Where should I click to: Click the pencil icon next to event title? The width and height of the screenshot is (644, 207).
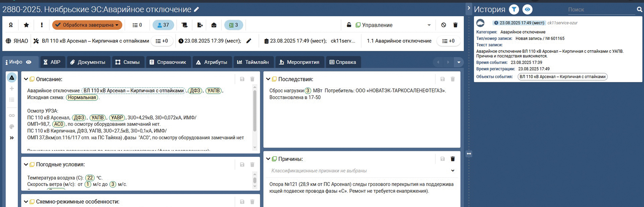tap(197, 10)
